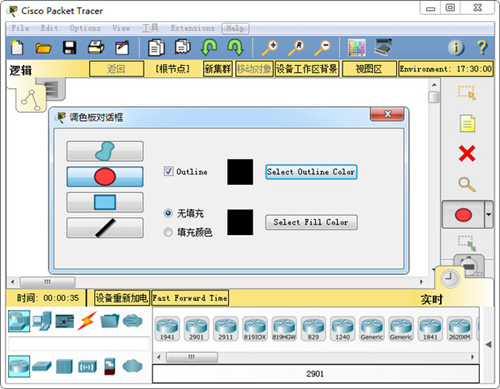Select the Components category icon
500x389 pixels.
point(65,321)
